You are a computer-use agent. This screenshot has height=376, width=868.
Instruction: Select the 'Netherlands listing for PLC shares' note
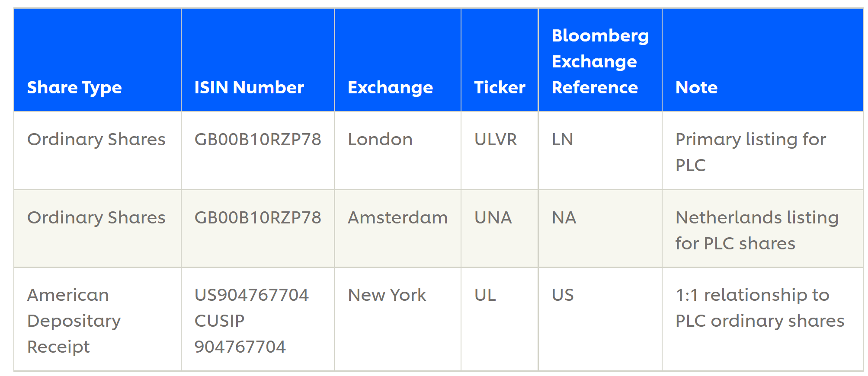coord(757,230)
